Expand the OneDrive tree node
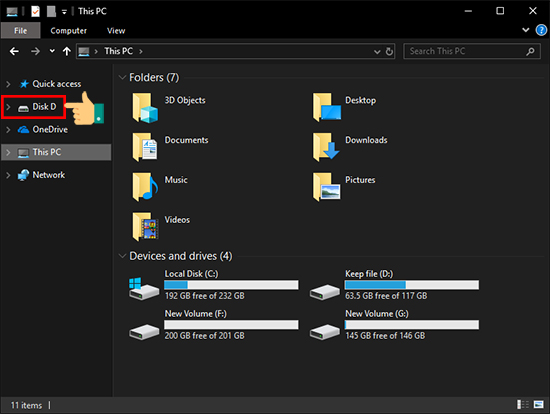 (8, 130)
